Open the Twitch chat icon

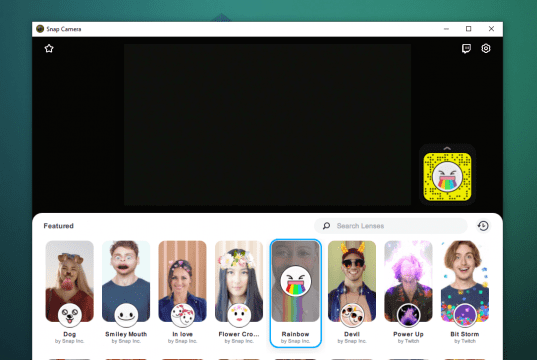point(466,49)
